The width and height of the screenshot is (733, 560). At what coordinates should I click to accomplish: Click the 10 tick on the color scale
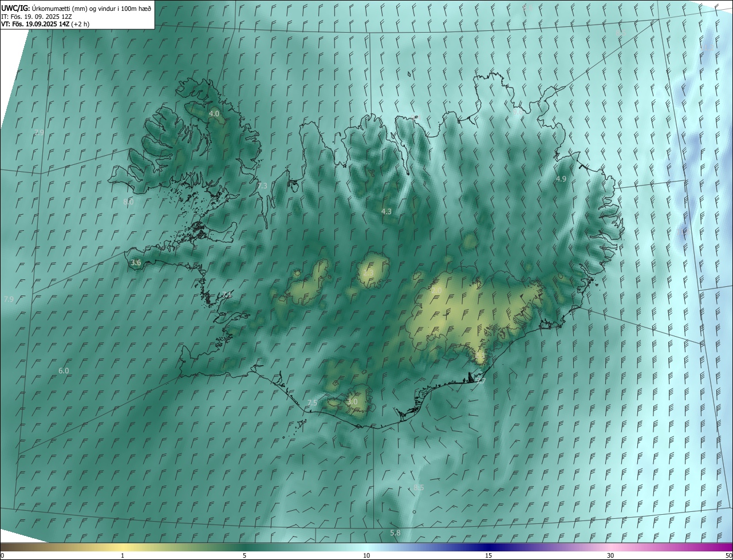366,555
